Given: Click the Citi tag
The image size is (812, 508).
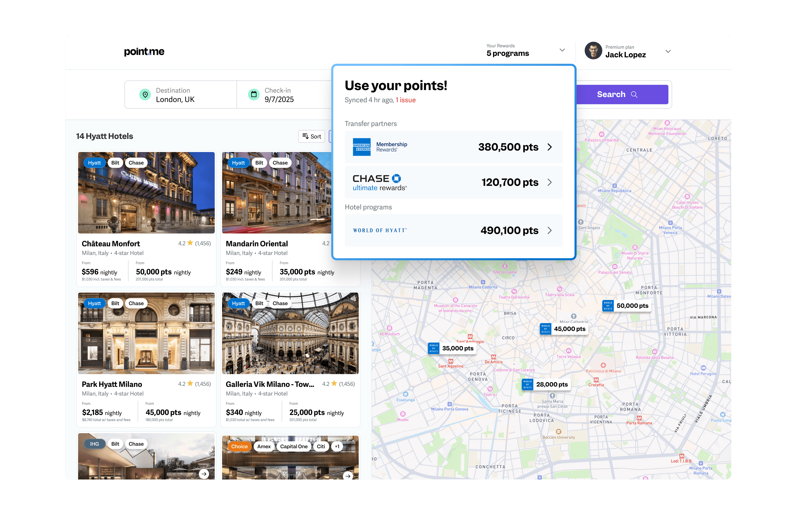Looking at the screenshot, I should coord(321,446).
